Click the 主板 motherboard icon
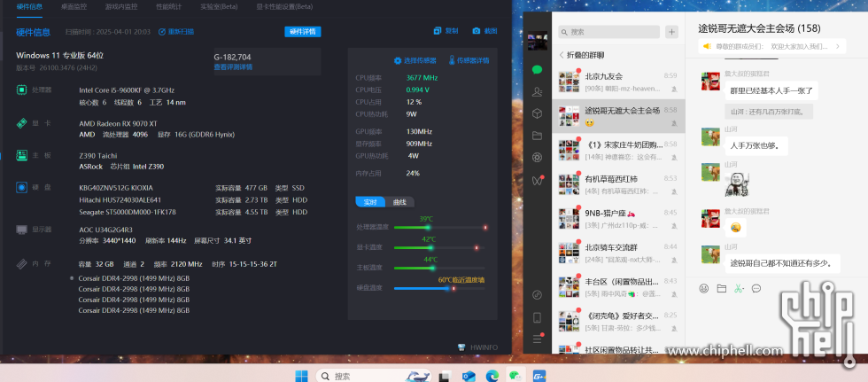868x382 pixels. [21, 155]
